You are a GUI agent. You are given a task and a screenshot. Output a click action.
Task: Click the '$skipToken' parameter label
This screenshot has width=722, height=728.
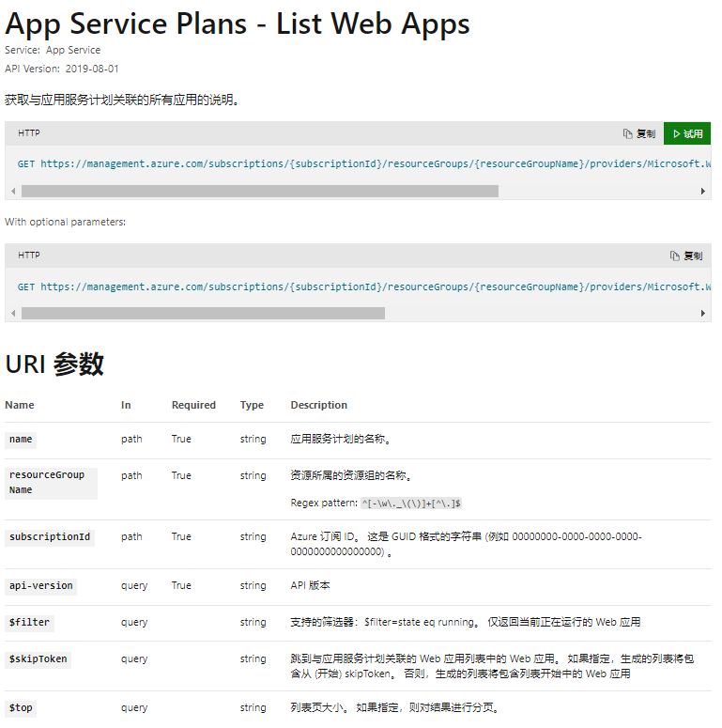coord(38,659)
